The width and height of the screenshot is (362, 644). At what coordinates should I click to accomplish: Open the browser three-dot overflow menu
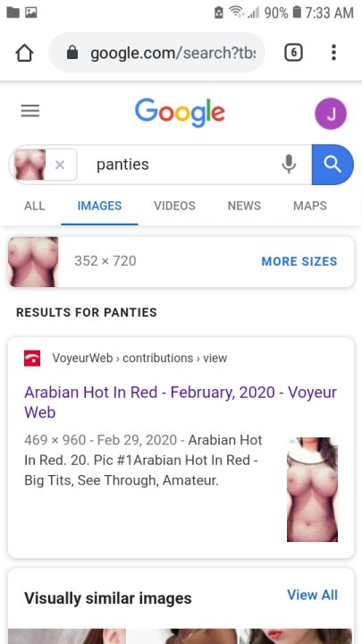click(x=333, y=53)
